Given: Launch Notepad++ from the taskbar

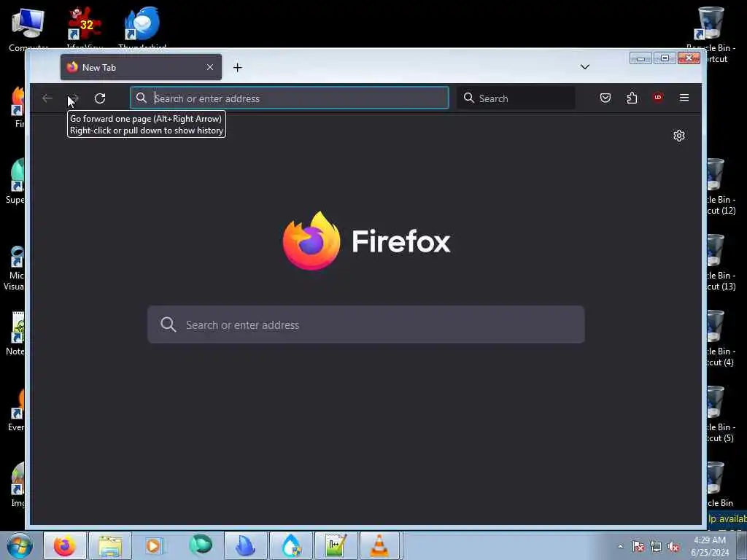Looking at the screenshot, I should (x=336, y=545).
